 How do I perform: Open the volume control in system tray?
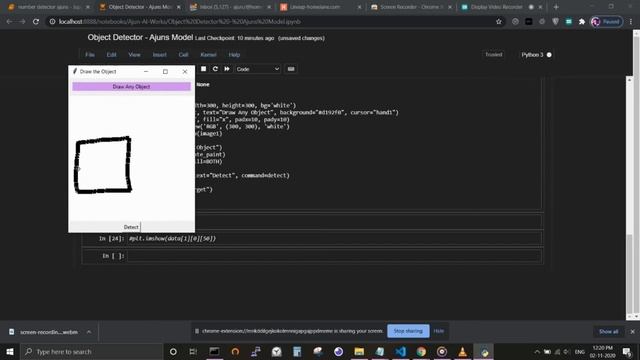click(567, 352)
